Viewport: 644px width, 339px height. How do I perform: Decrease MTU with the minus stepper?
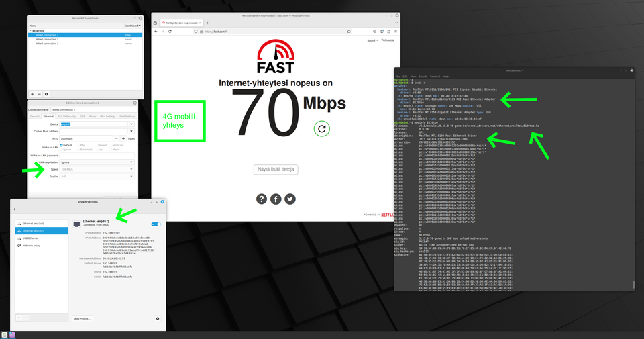tap(116, 138)
